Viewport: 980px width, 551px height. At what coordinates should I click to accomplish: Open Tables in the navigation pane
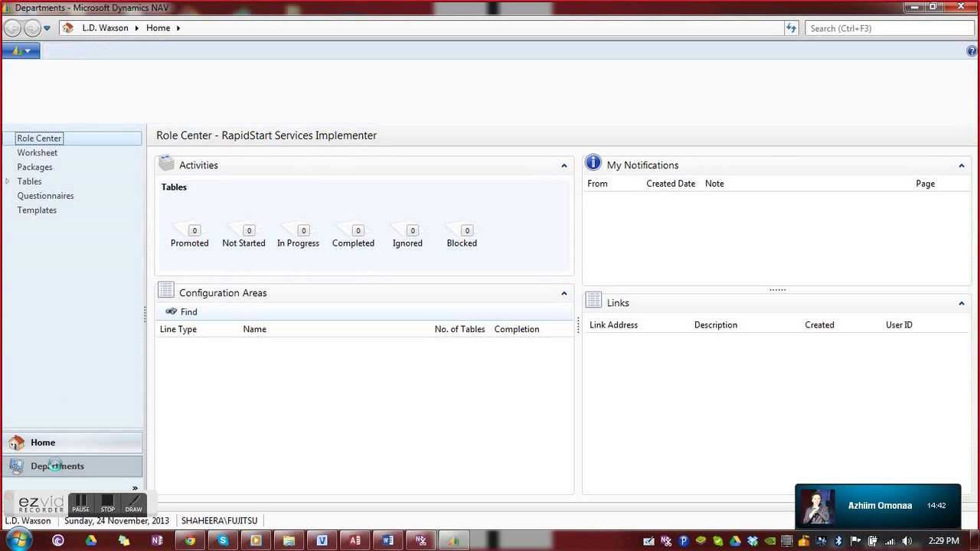coord(30,181)
